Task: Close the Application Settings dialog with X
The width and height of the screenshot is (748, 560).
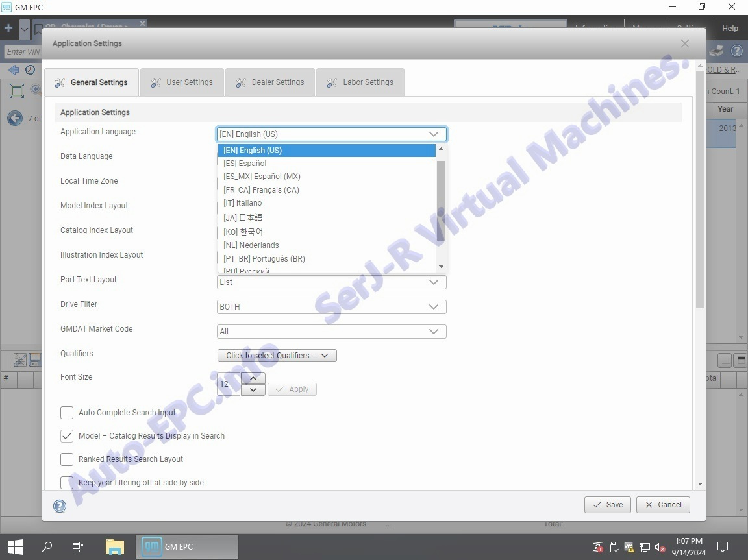Action: (x=684, y=43)
